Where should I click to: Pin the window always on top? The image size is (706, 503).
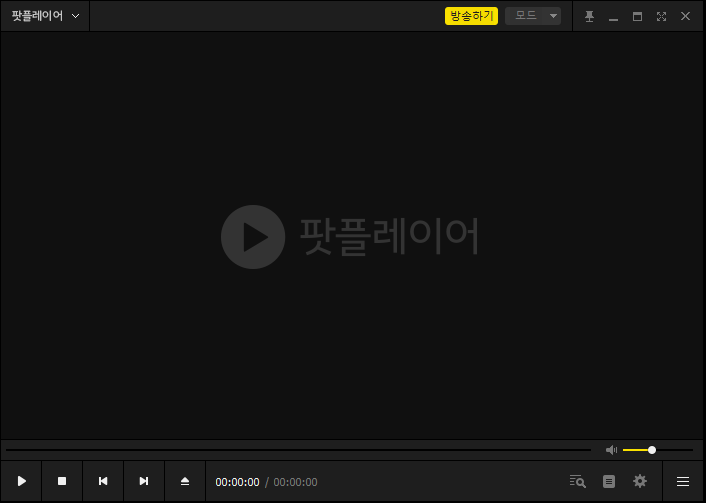click(x=589, y=17)
